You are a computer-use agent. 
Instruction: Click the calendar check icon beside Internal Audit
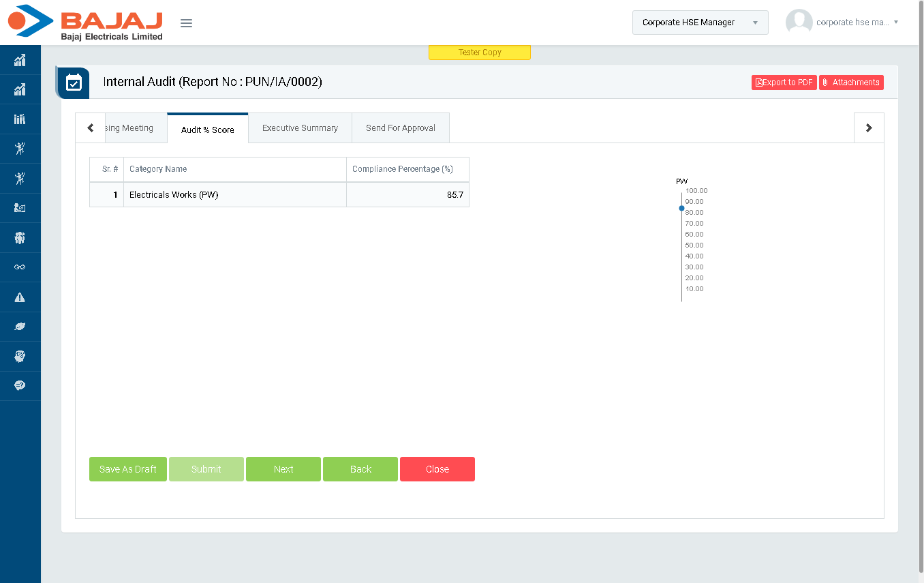point(74,83)
